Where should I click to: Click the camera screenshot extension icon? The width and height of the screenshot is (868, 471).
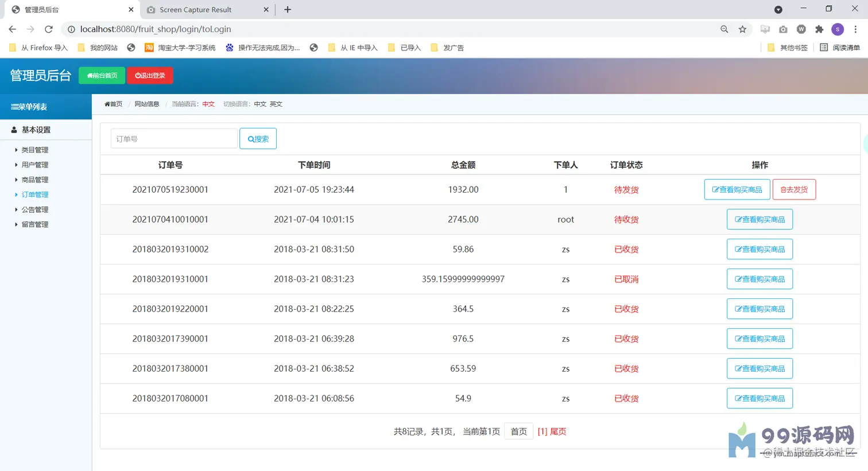click(x=783, y=29)
